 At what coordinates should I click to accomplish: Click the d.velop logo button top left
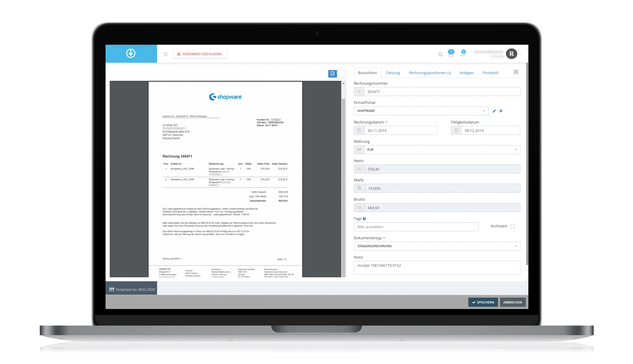131,53
